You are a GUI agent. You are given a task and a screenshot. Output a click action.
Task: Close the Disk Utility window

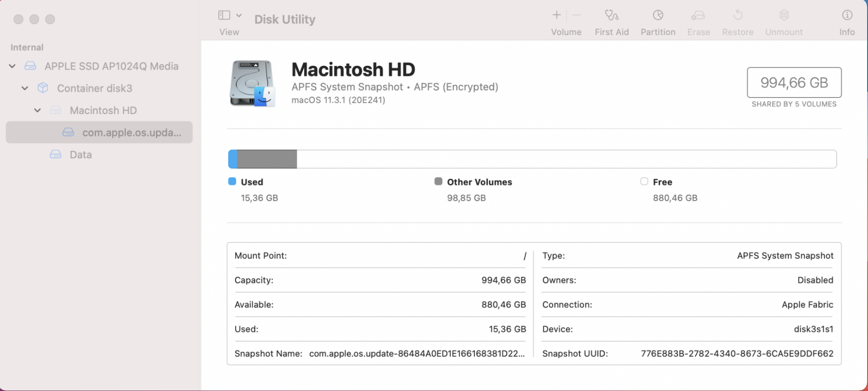(x=18, y=19)
